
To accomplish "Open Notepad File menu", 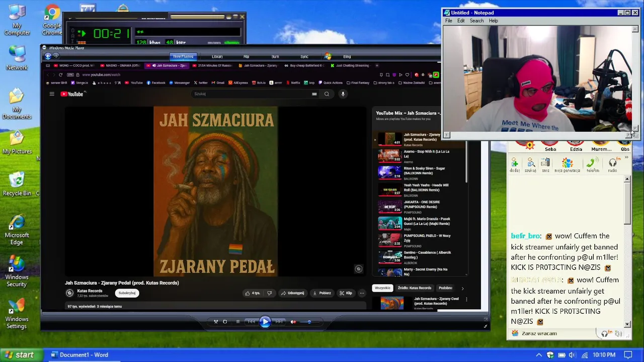I will [448, 21].
